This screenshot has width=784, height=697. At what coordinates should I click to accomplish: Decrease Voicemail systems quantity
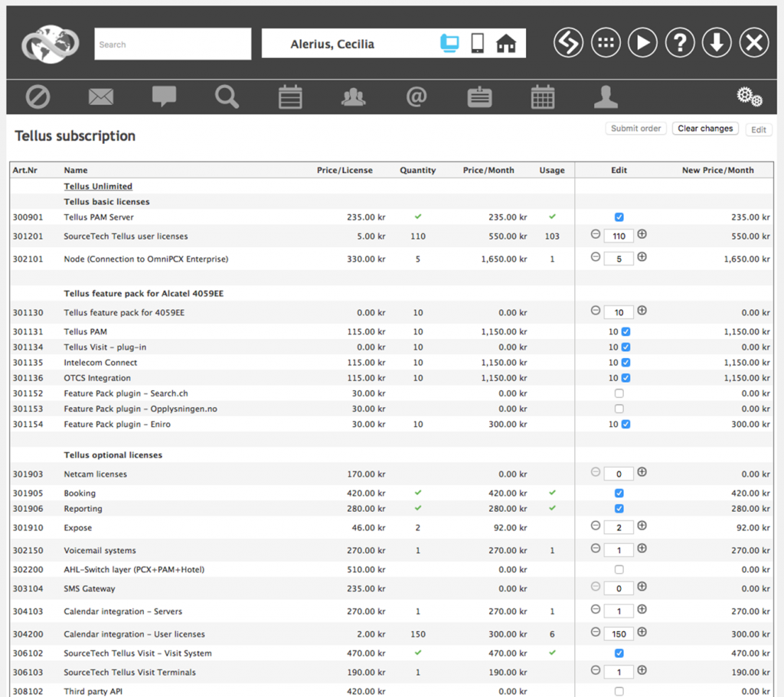(x=595, y=548)
